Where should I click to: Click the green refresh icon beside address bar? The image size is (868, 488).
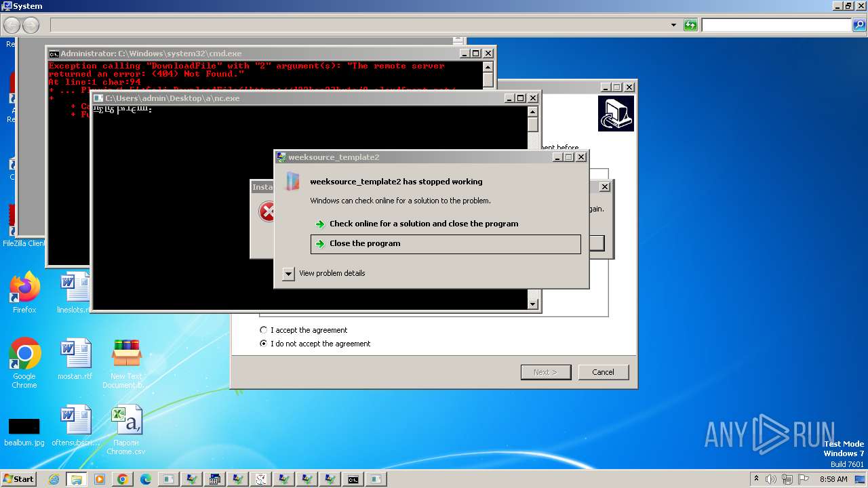coord(690,25)
